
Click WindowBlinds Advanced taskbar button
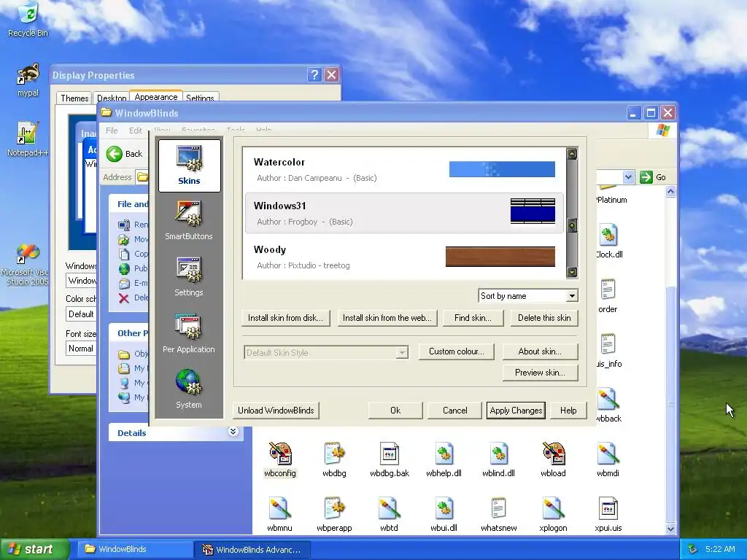click(x=252, y=550)
